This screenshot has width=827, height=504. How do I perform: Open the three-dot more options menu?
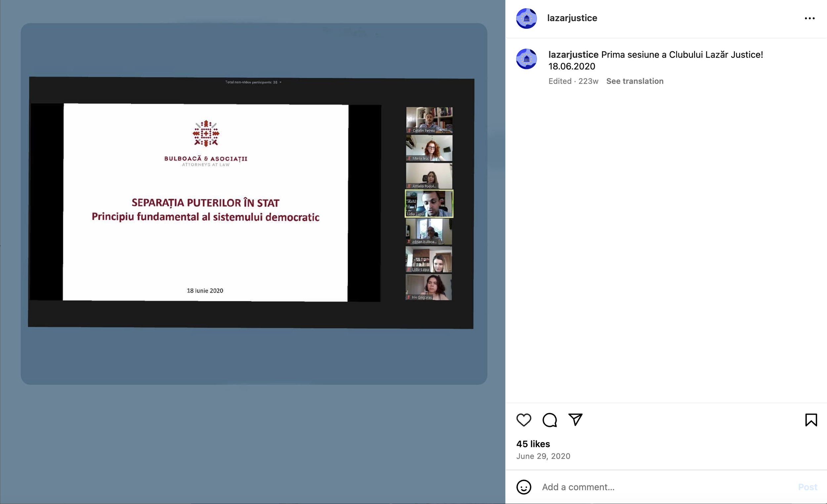point(809,19)
